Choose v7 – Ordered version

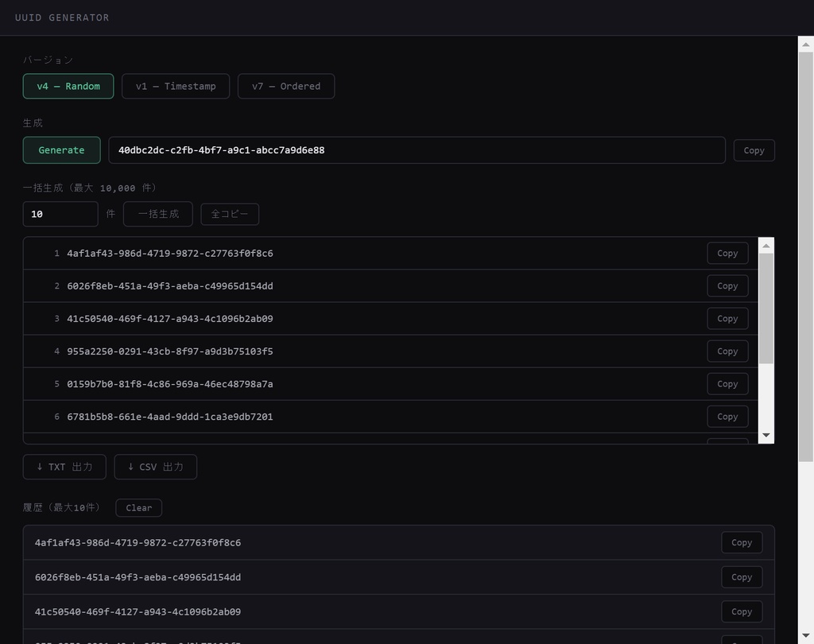[x=286, y=86]
